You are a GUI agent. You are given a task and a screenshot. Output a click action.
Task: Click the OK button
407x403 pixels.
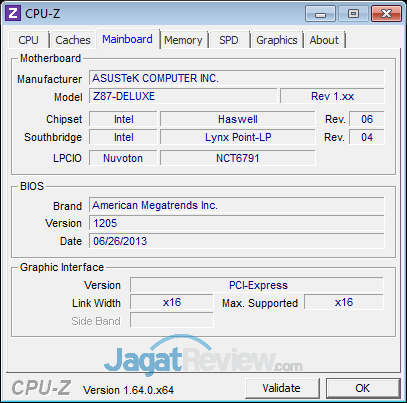point(363,388)
